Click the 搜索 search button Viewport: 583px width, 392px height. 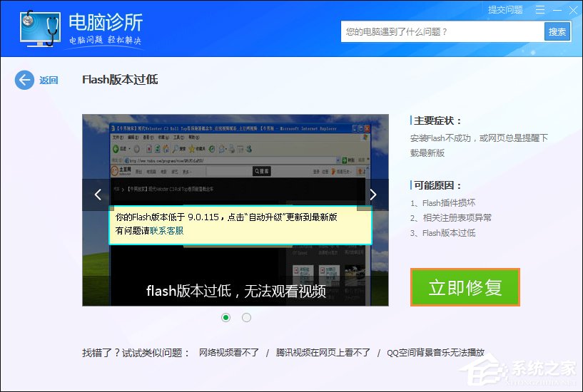tap(557, 32)
